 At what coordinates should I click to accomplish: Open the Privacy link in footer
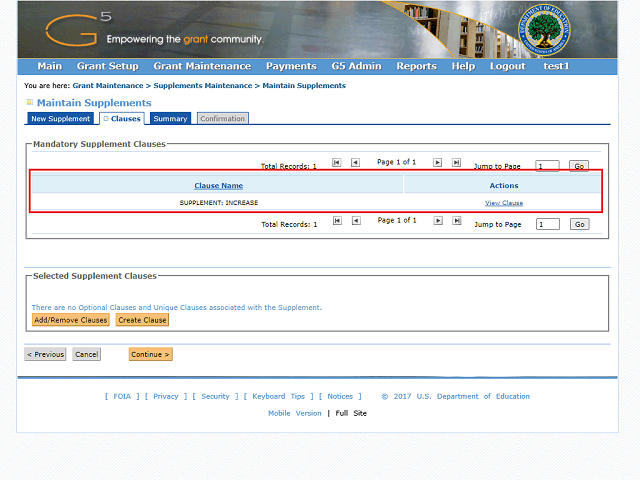click(166, 396)
